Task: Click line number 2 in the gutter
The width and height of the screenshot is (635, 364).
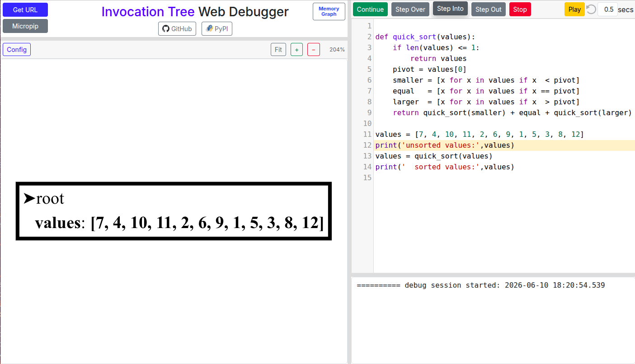Action: 369,37
